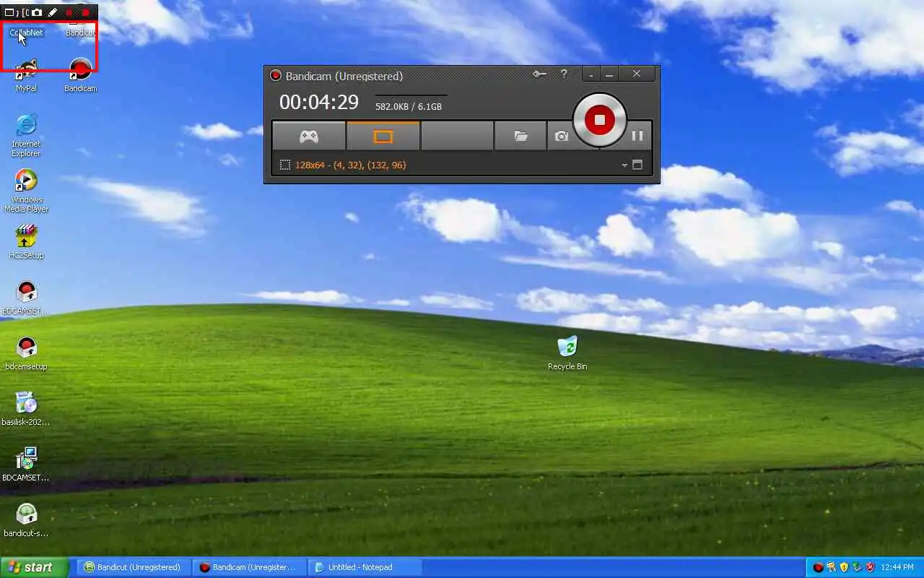Click the red stop button on the overlay bar
Viewport: 924px width, 578px height.
[x=86, y=12]
